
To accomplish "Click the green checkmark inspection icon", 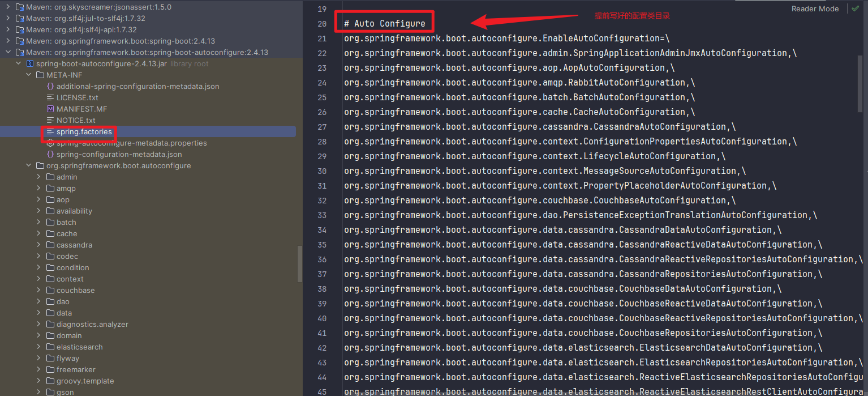I will click(x=855, y=8).
